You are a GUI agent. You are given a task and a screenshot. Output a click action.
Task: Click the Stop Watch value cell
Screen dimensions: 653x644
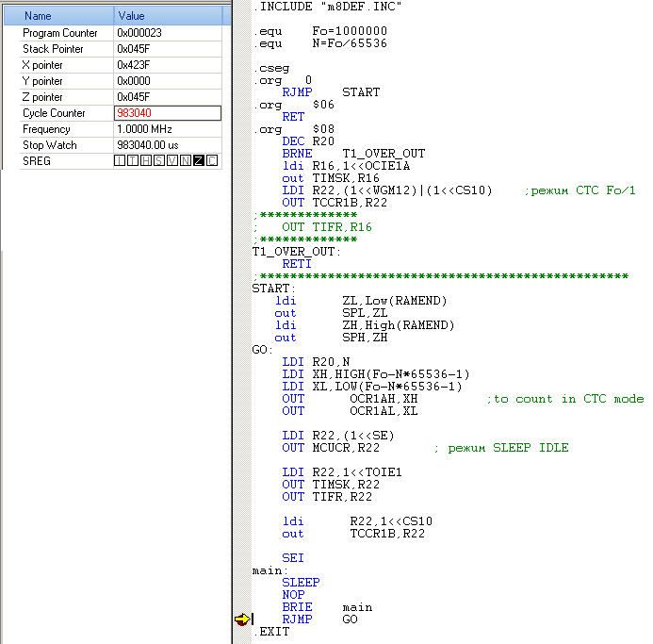(x=148, y=145)
